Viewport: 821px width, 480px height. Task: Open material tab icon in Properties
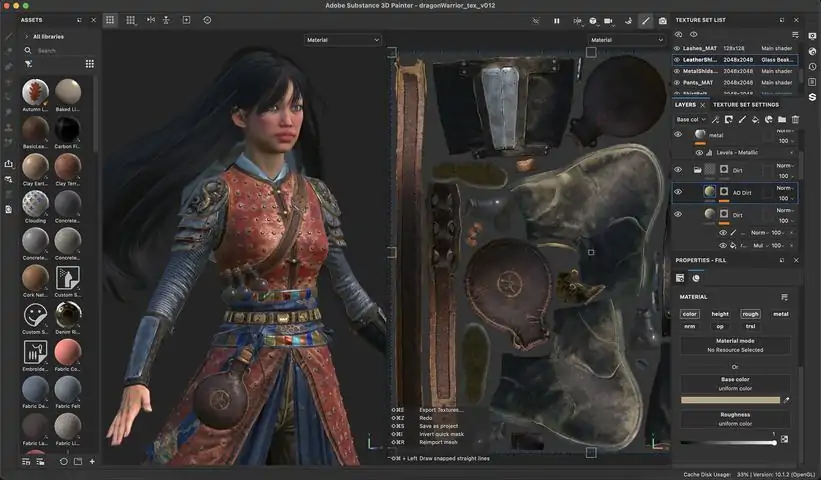(x=696, y=278)
